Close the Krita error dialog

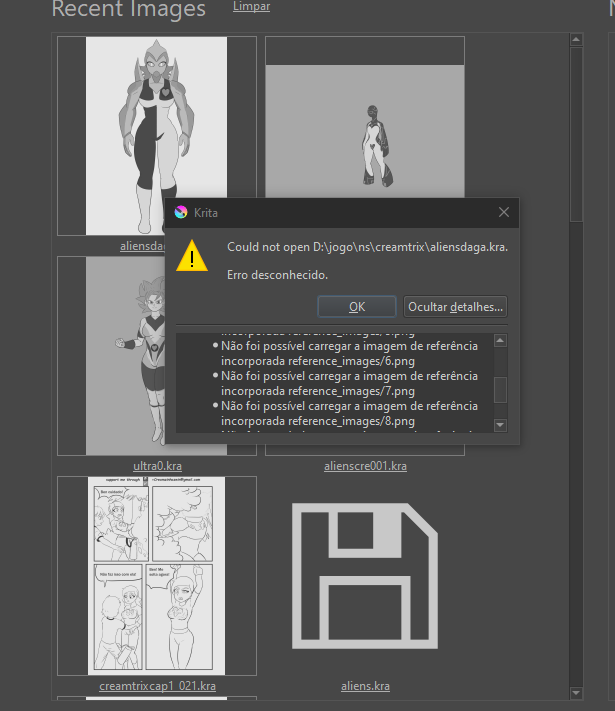(x=503, y=212)
